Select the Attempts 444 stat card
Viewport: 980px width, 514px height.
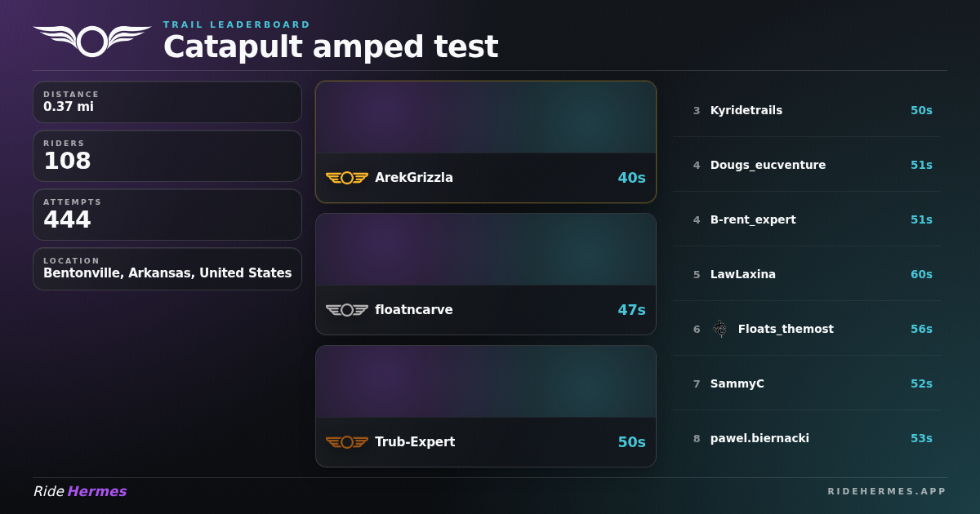(x=167, y=215)
